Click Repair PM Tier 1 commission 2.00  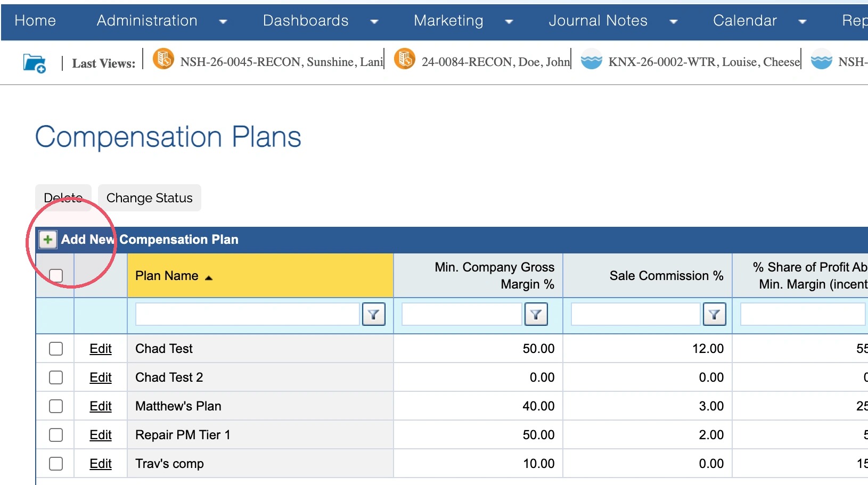pyautogui.click(x=711, y=435)
